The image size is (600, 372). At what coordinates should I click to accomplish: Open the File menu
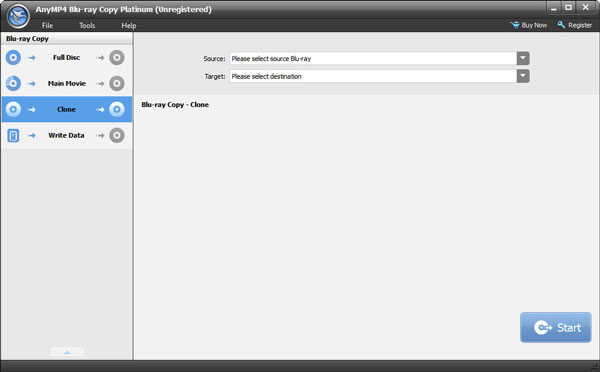point(47,26)
